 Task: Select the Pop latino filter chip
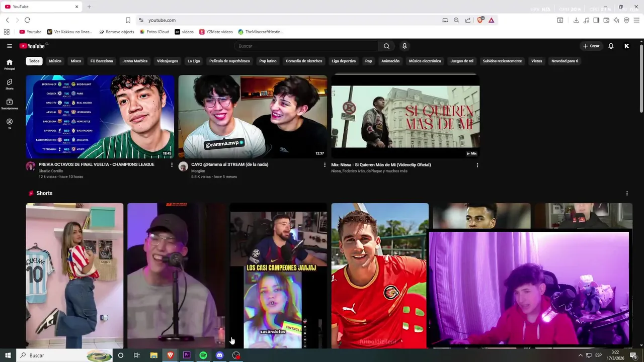tap(268, 61)
